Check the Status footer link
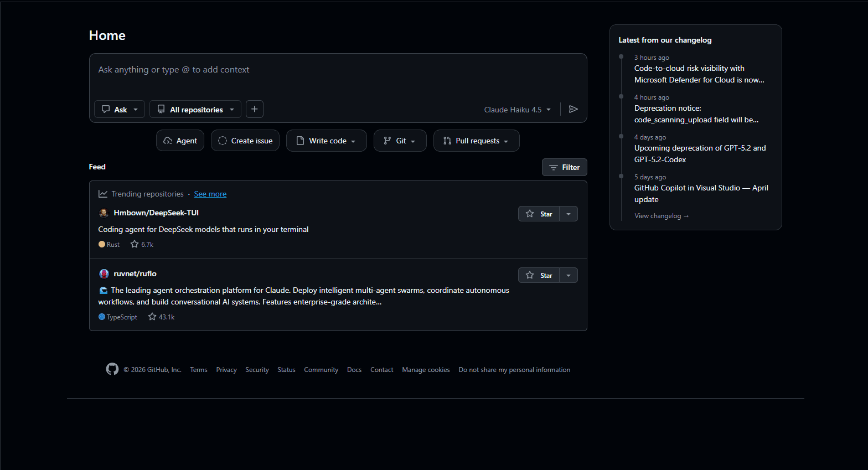Image resolution: width=868 pixels, height=470 pixels. [286, 370]
